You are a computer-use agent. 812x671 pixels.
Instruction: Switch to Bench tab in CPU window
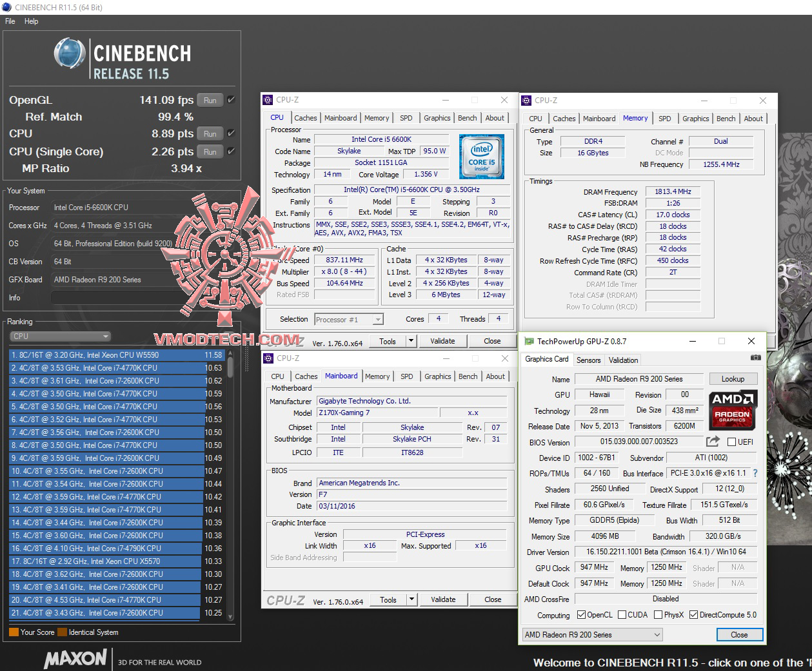pyautogui.click(x=468, y=118)
